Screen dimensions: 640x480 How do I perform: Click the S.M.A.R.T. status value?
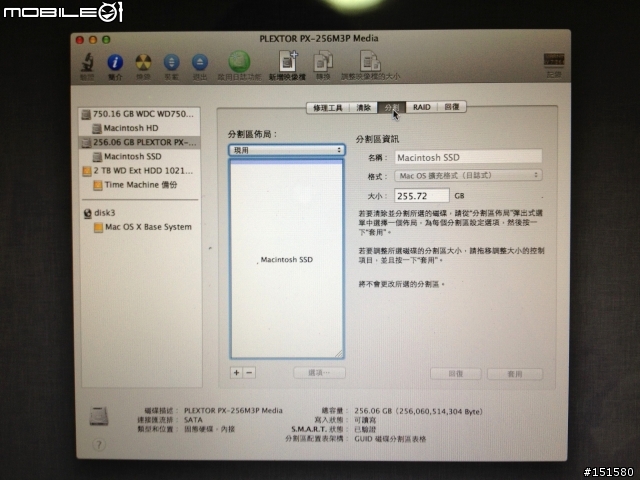[x=365, y=429]
